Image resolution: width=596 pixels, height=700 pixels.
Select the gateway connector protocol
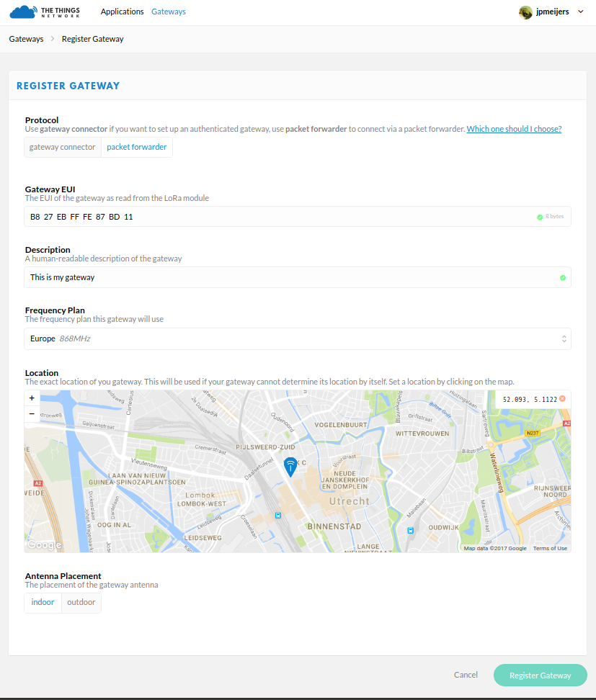click(x=63, y=147)
